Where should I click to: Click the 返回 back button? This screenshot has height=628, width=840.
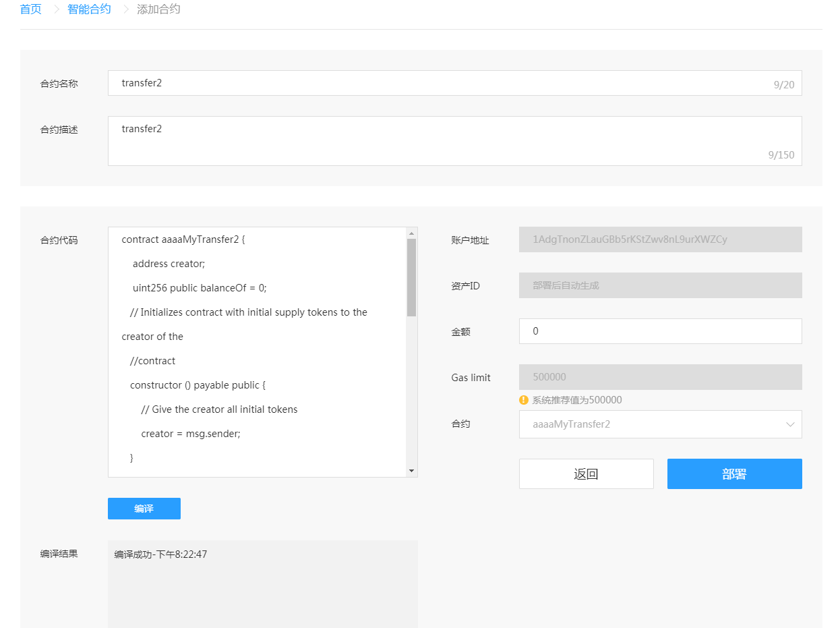tap(586, 474)
